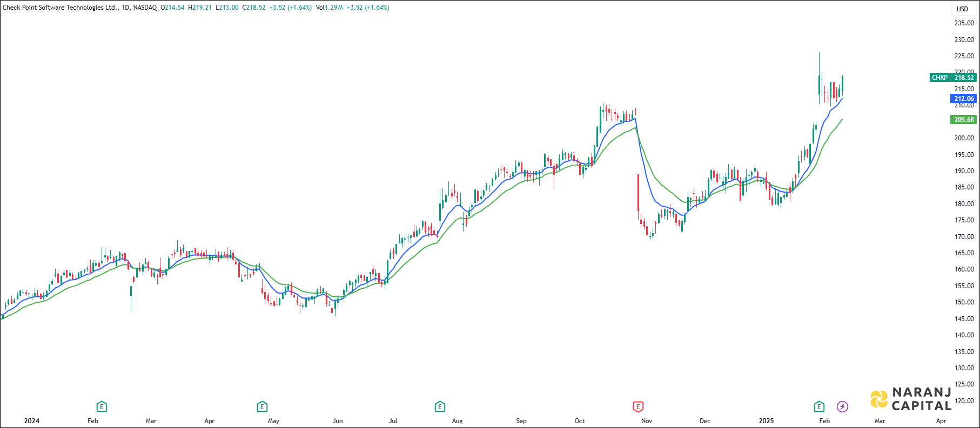This screenshot has width=980, height=428.
Task: Click the Vol1.29M volume reading
Action: click(x=330, y=8)
